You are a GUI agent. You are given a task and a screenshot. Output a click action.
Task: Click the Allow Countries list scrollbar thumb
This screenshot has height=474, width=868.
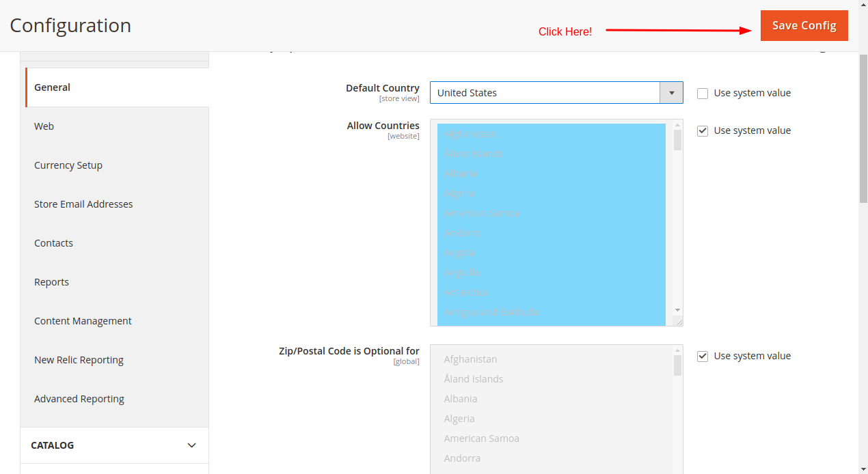[x=677, y=139]
